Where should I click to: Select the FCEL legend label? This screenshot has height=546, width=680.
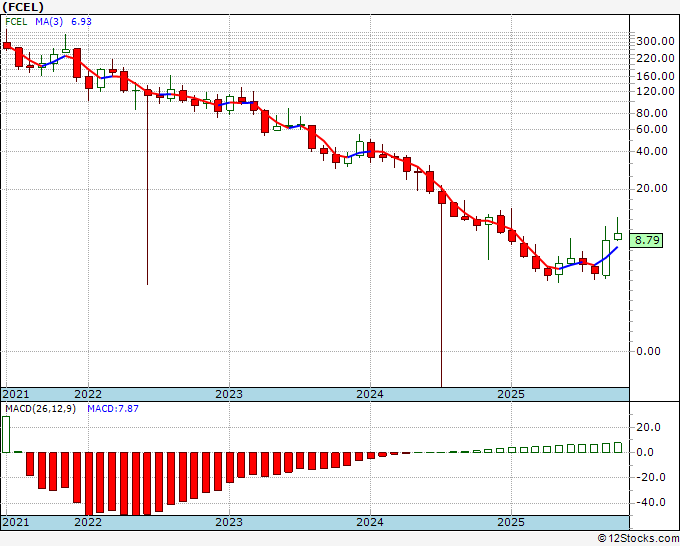[x=16, y=22]
